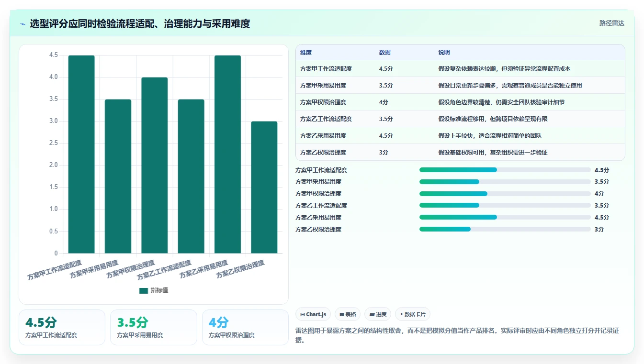This screenshot has width=644, height=364.
Task: Click description 假设上手较快 in table
Action: click(490, 136)
